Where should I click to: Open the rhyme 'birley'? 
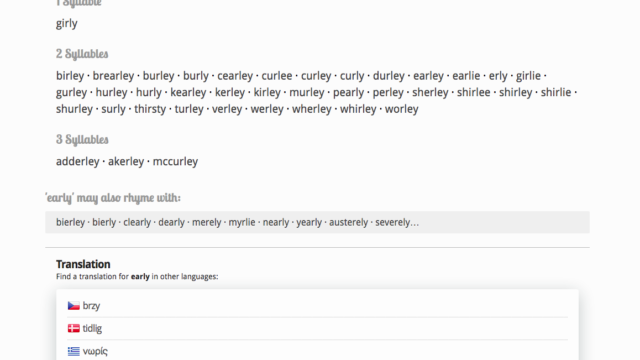point(70,76)
